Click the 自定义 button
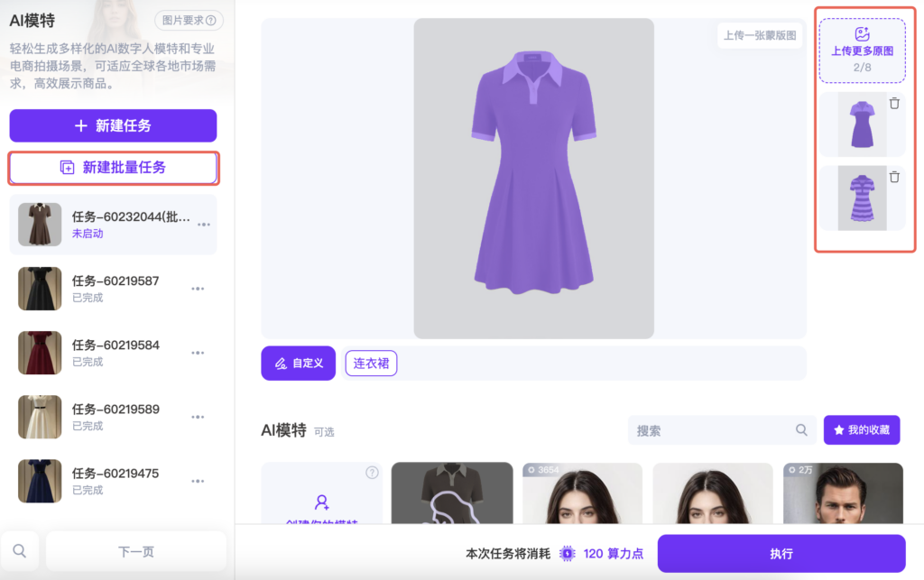This screenshot has height=580, width=924. pyautogui.click(x=298, y=364)
